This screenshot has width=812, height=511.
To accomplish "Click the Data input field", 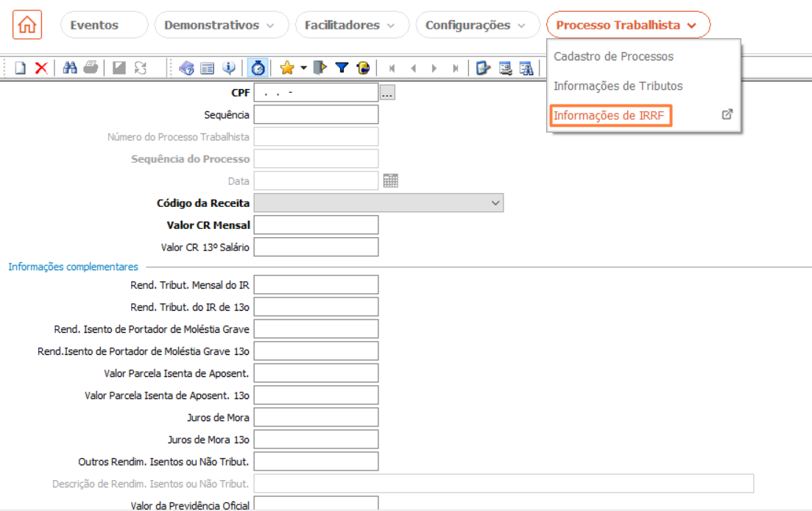I will (x=316, y=181).
